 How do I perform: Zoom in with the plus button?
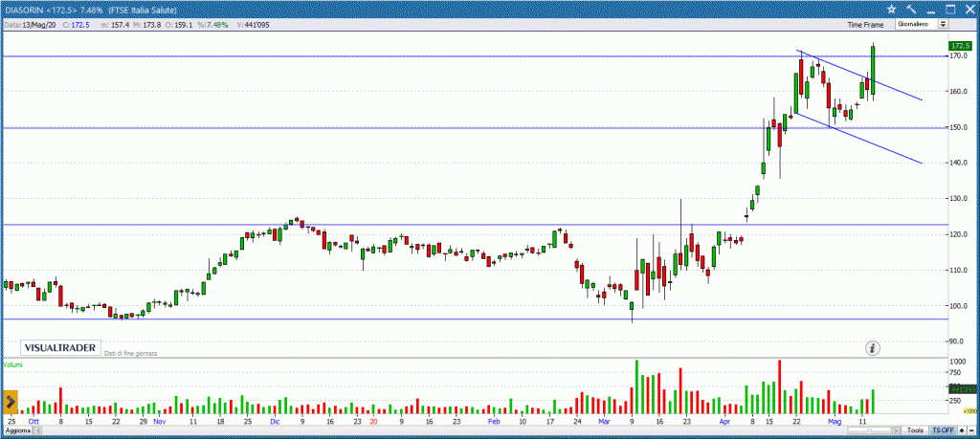961,431
